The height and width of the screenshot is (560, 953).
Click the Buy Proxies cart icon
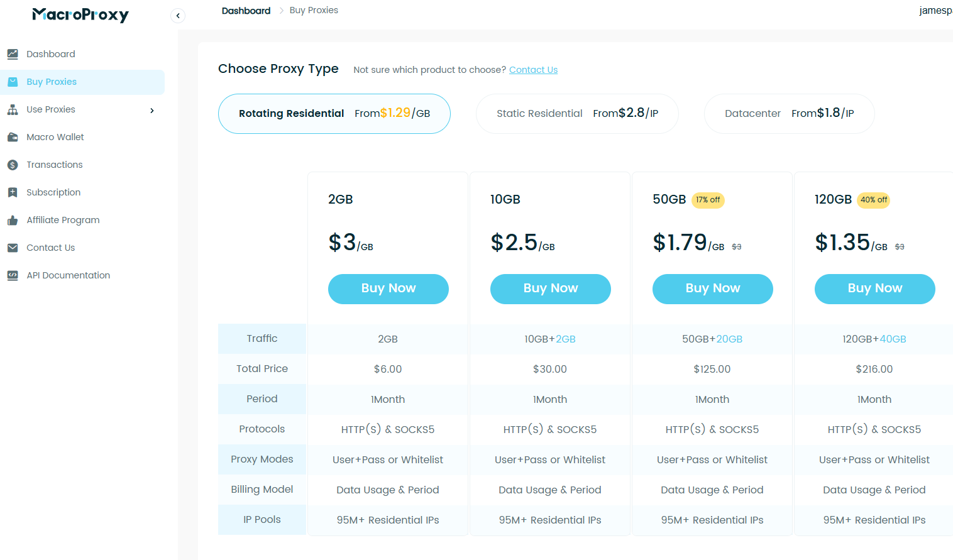tap(13, 82)
